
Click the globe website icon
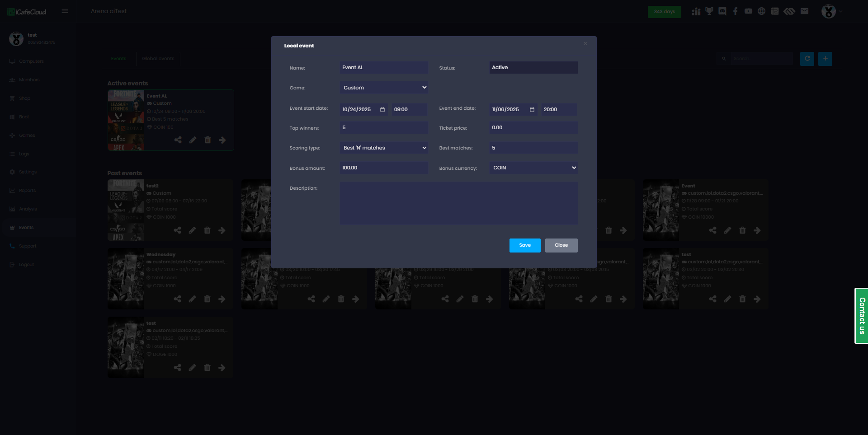[762, 11]
